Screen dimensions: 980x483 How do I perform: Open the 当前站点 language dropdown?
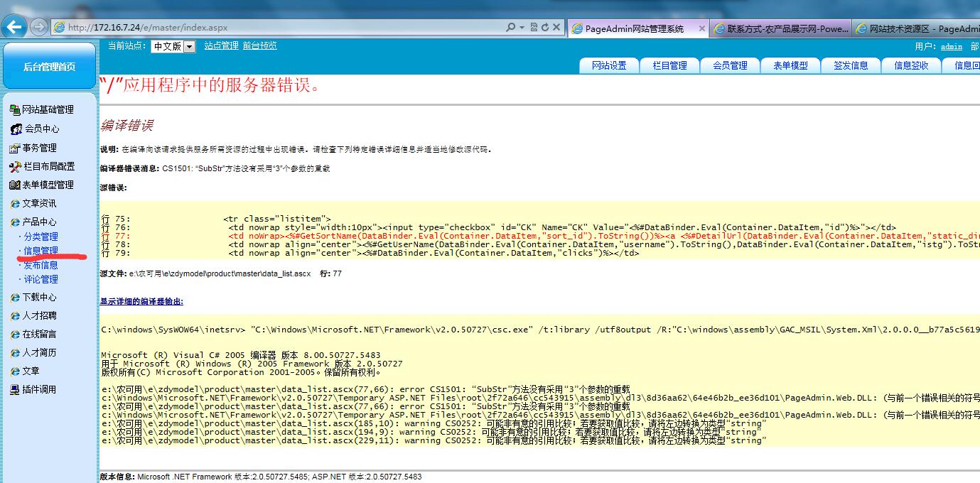point(189,47)
